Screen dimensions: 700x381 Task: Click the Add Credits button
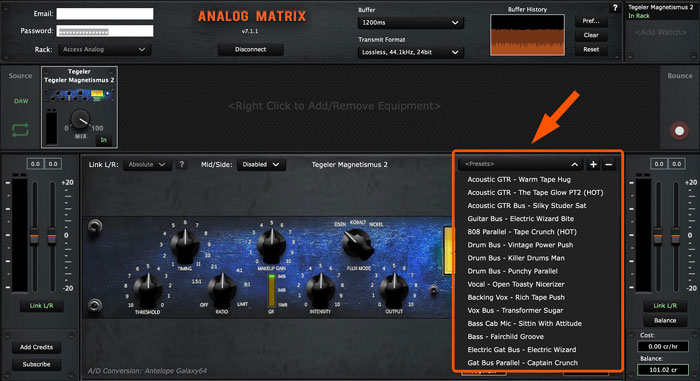point(36,347)
